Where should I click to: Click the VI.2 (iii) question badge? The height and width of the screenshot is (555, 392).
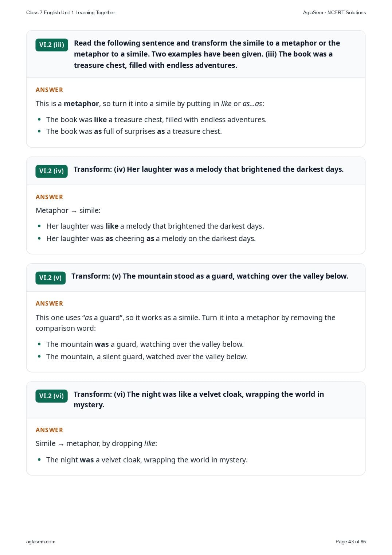(x=52, y=45)
